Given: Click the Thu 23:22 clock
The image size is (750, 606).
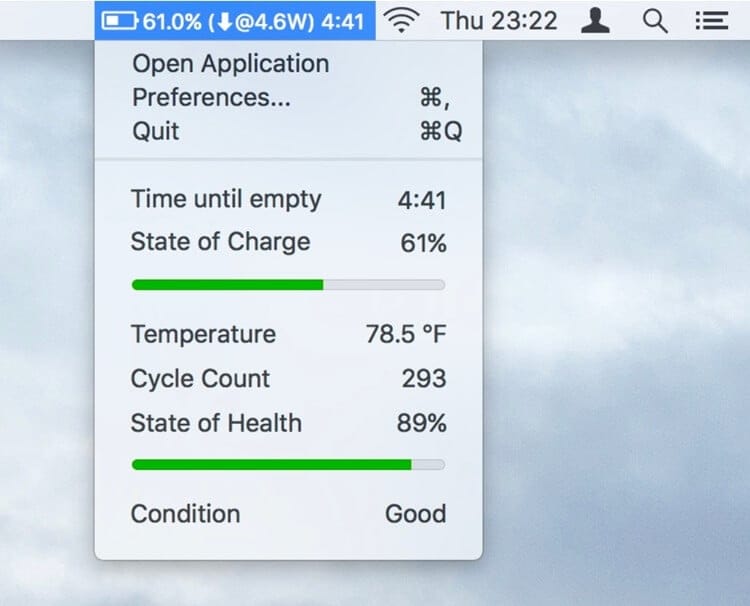Looking at the screenshot, I should click(499, 21).
